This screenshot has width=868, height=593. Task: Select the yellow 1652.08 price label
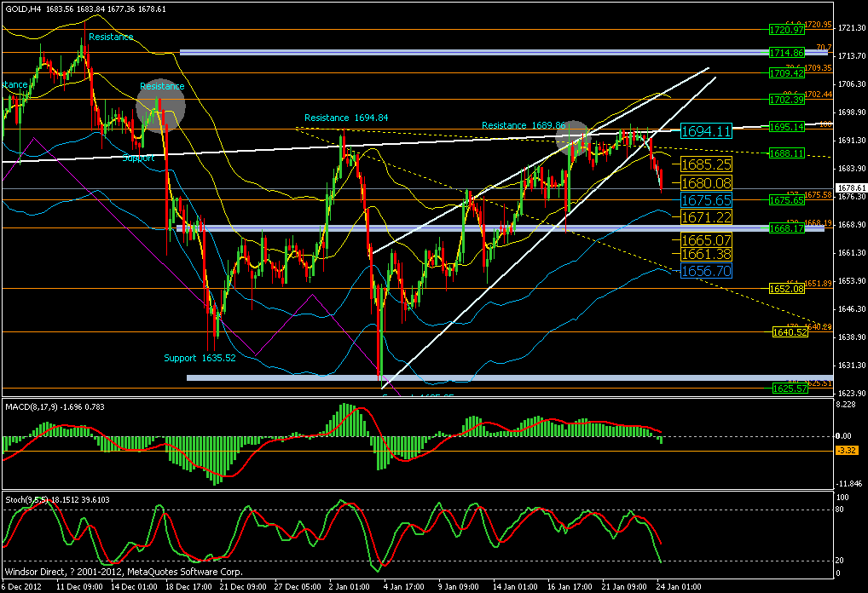click(787, 289)
